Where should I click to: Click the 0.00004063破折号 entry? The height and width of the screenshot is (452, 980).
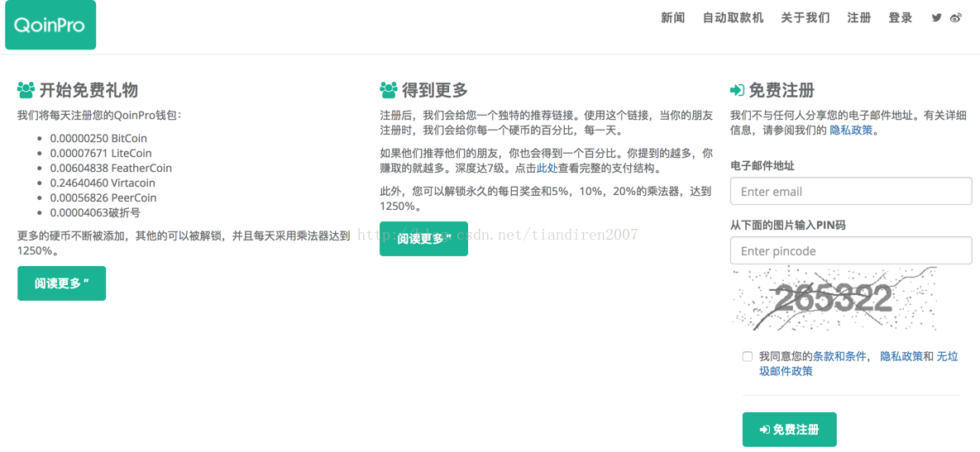coord(95,213)
